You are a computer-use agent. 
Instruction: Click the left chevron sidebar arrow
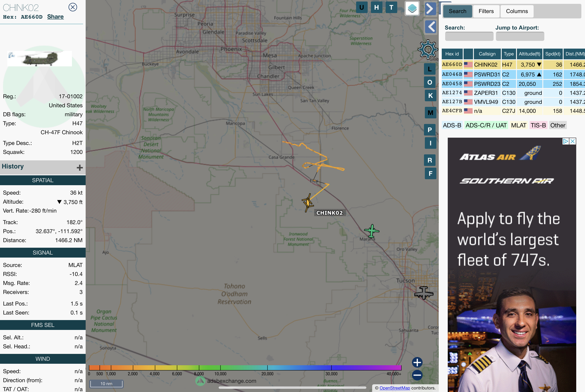click(430, 27)
